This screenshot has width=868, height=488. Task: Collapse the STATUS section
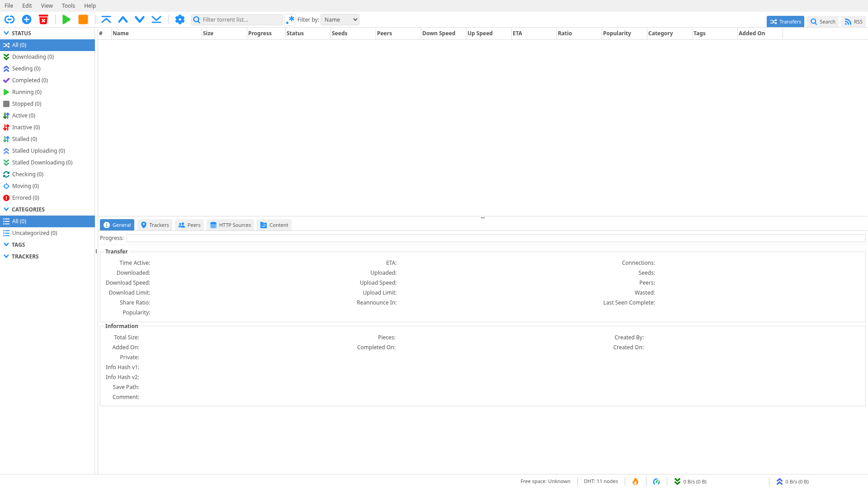pyautogui.click(x=6, y=33)
